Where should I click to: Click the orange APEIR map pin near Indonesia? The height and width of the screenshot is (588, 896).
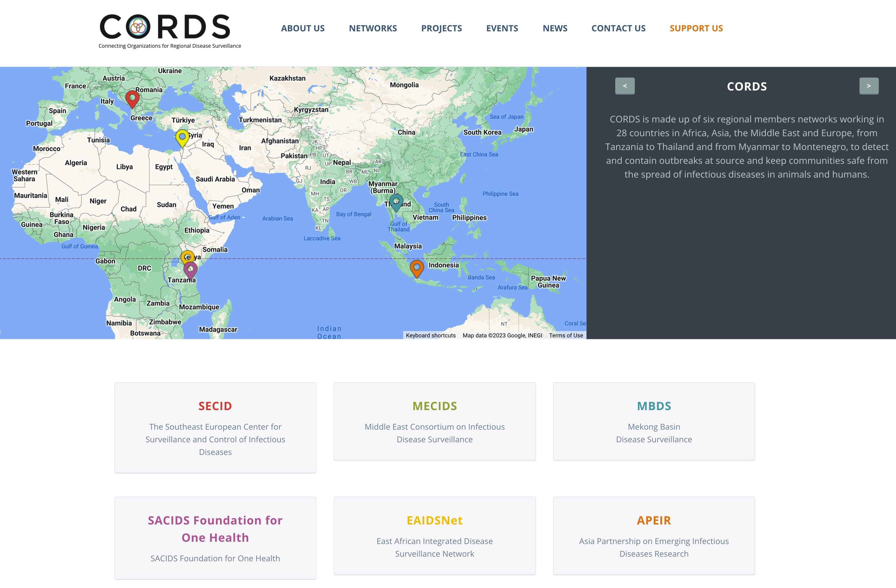pos(417,269)
